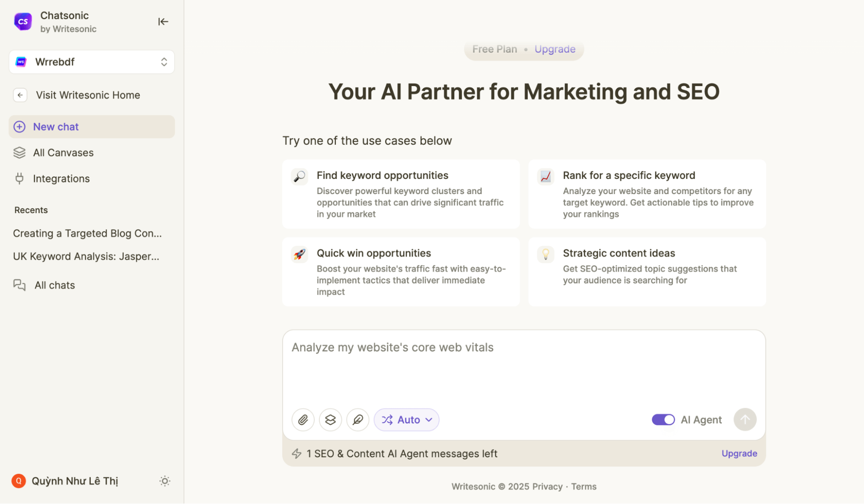
Task: Click the Chatsonic CS logo
Action: tap(23, 22)
